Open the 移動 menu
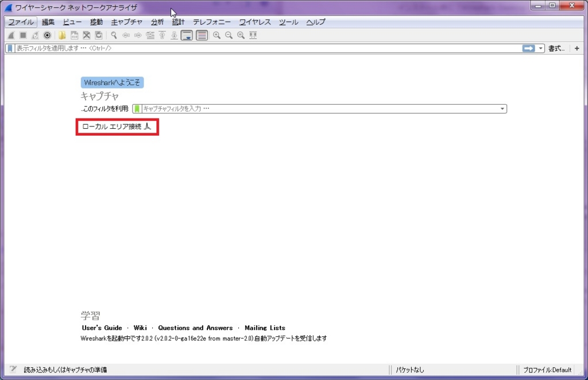The width and height of the screenshot is (588, 380). (x=96, y=22)
